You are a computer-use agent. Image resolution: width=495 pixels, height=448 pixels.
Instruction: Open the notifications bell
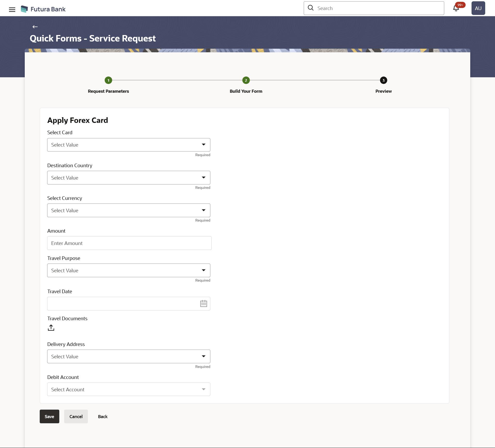[x=456, y=8]
